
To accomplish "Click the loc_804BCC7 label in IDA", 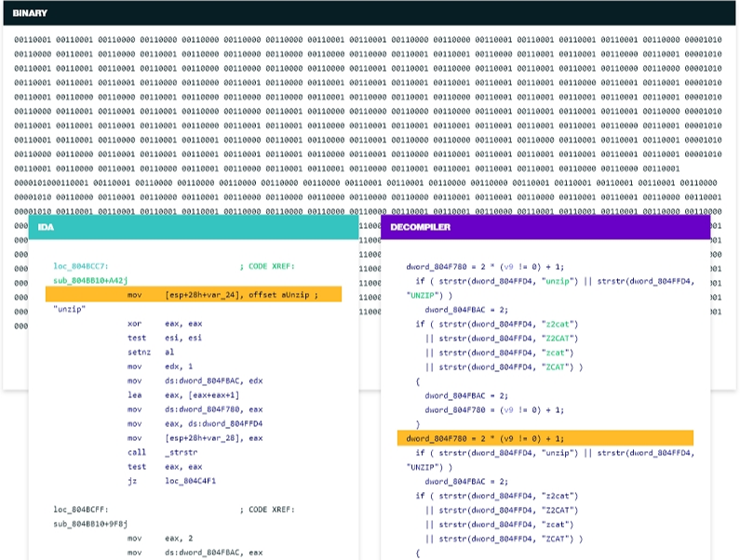I will pyautogui.click(x=81, y=267).
